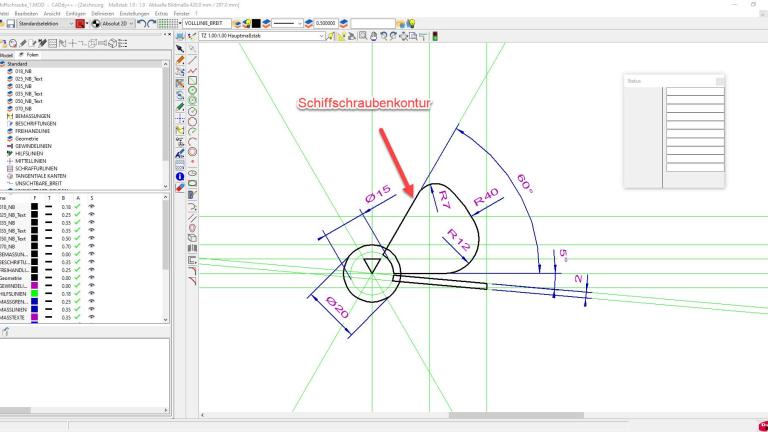Click HILFSLINIEN green color swatch
Screen dimensions: 768x432
(34, 293)
